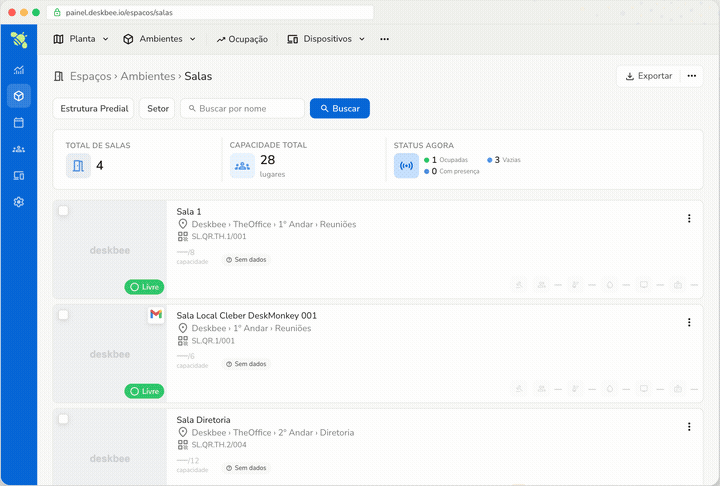The image size is (720, 486).
Task: Expand the Ambientes dropdown menu
Action: click(x=193, y=39)
